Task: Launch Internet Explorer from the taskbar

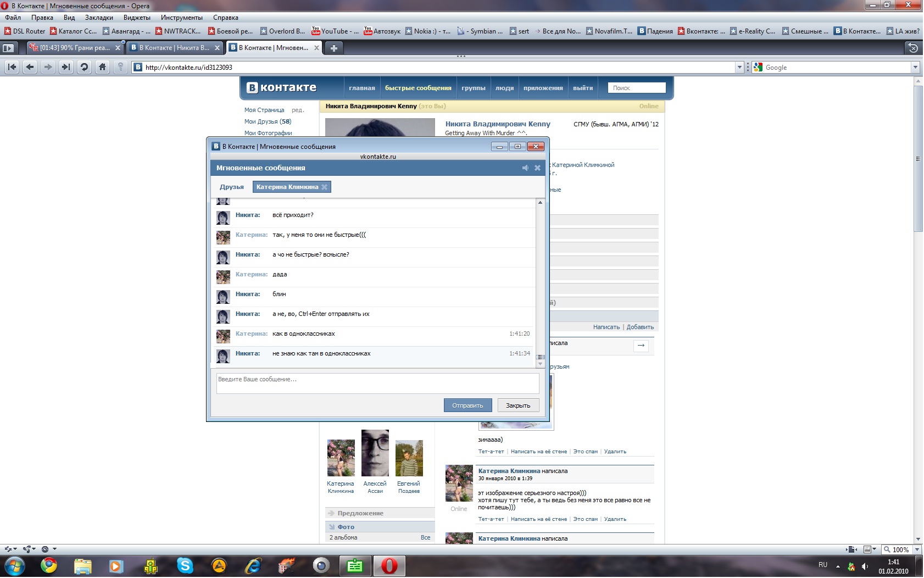Action: [253, 565]
